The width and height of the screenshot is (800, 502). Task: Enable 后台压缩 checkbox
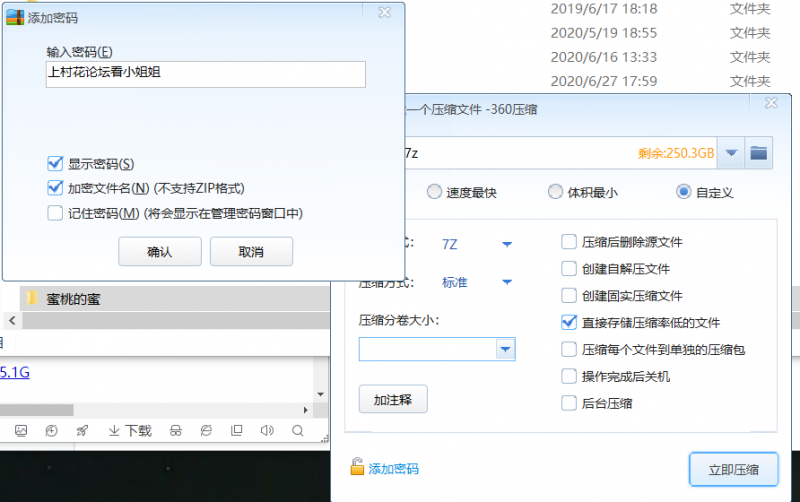tap(569, 403)
